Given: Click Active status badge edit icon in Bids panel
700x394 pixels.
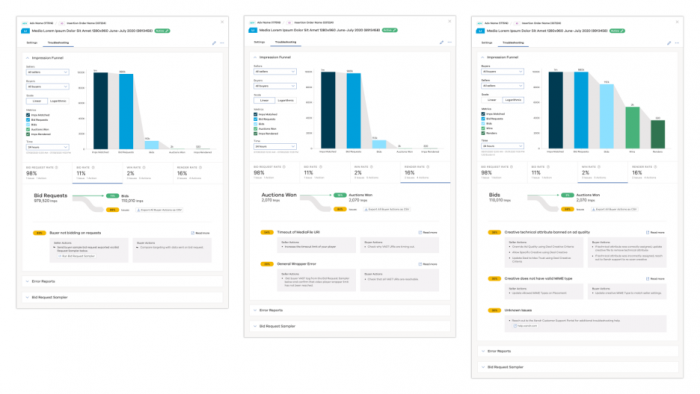Looking at the screenshot, I should tap(622, 31).
